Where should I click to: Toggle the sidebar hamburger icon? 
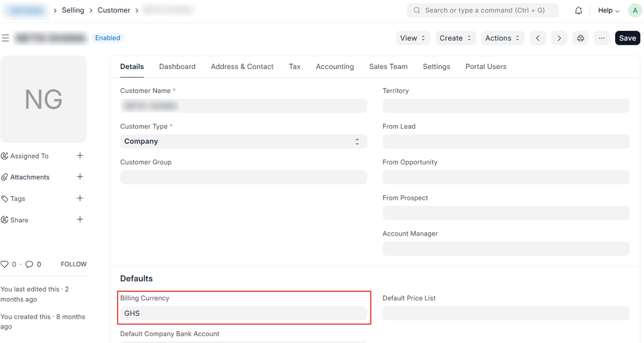tap(6, 38)
